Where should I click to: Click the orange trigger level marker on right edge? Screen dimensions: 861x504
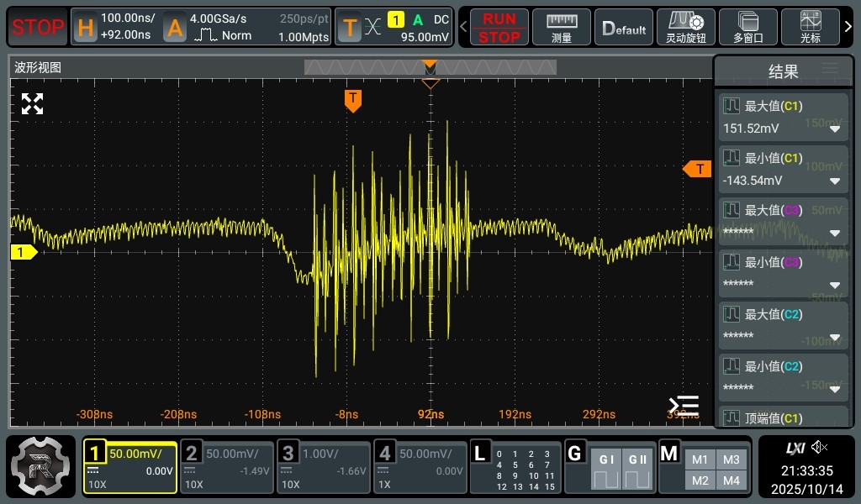tap(697, 170)
